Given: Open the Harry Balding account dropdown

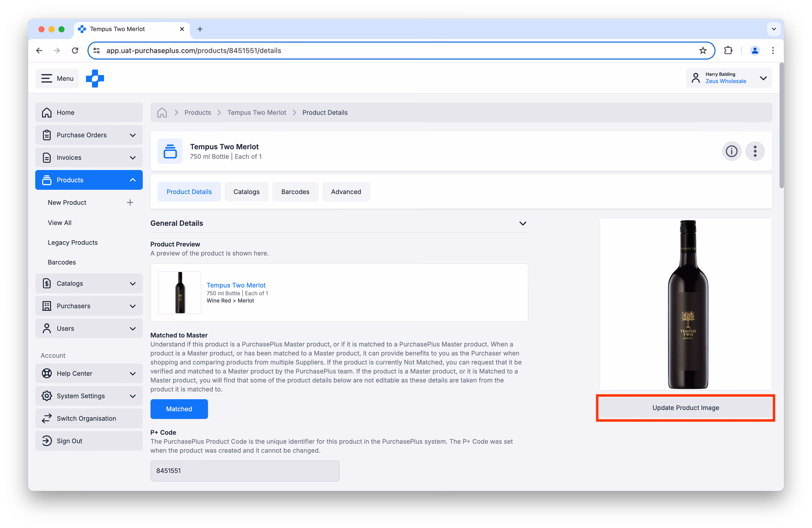Looking at the screenshot, I should click(729, 78).
